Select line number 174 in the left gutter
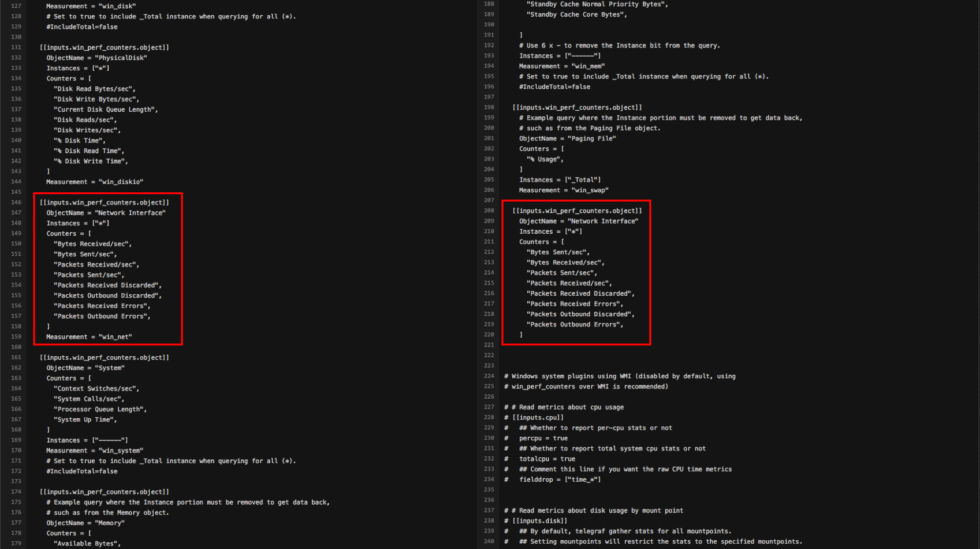Viewport: 980px width, 549px height. pos(16,492)
